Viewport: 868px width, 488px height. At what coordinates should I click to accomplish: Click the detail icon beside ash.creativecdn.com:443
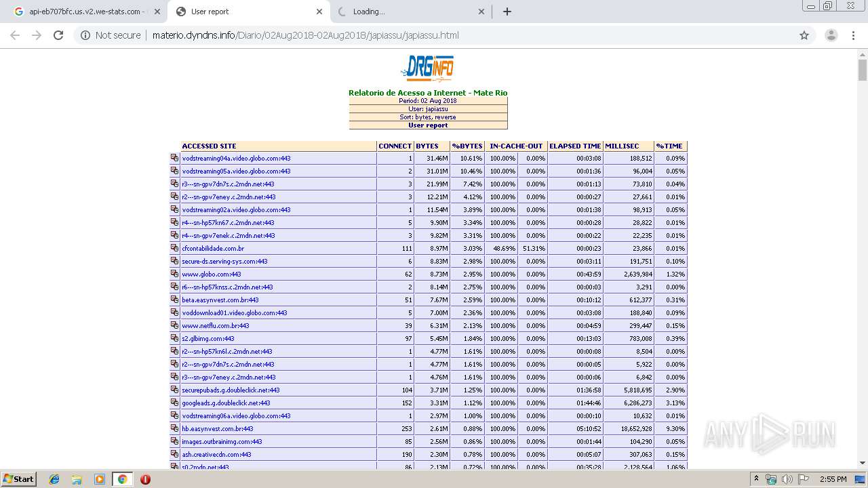[174, 454]
